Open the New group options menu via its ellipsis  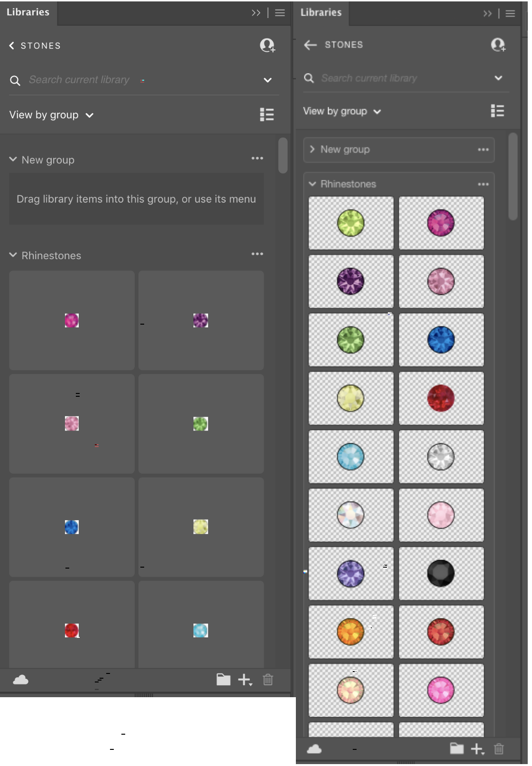pyautogui.click(x=257, y=158)
